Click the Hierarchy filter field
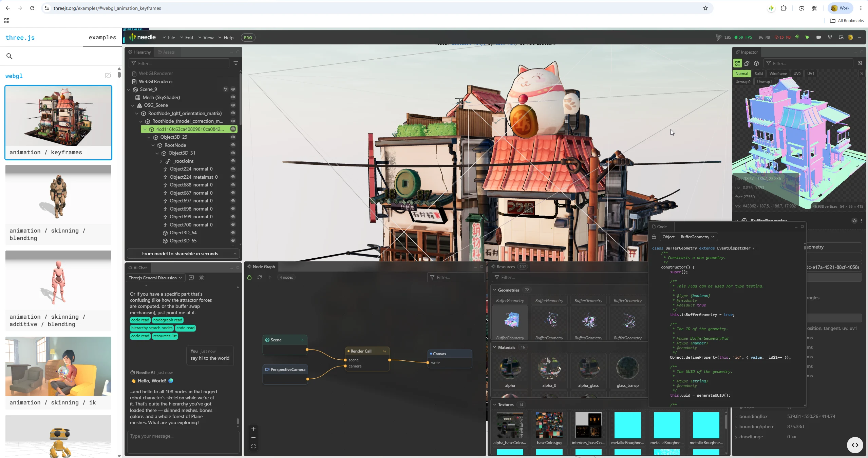Viewport: 868px width, 458px height. click(179, 63)
